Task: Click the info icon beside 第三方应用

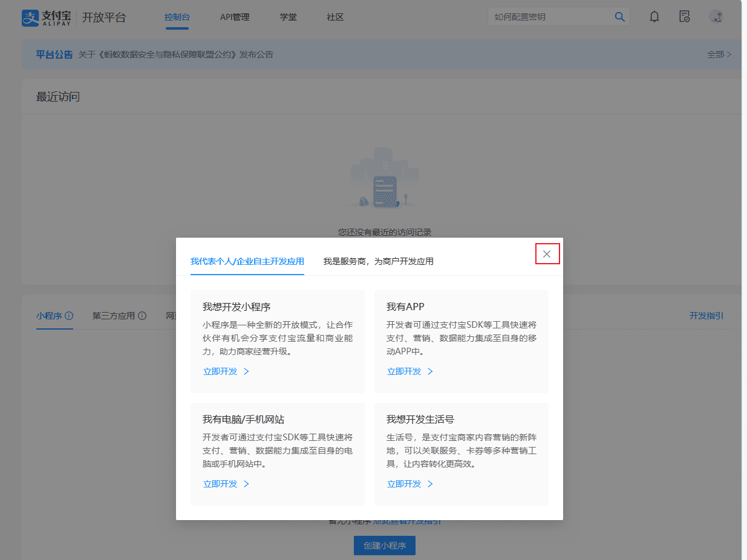Action: 142,316
